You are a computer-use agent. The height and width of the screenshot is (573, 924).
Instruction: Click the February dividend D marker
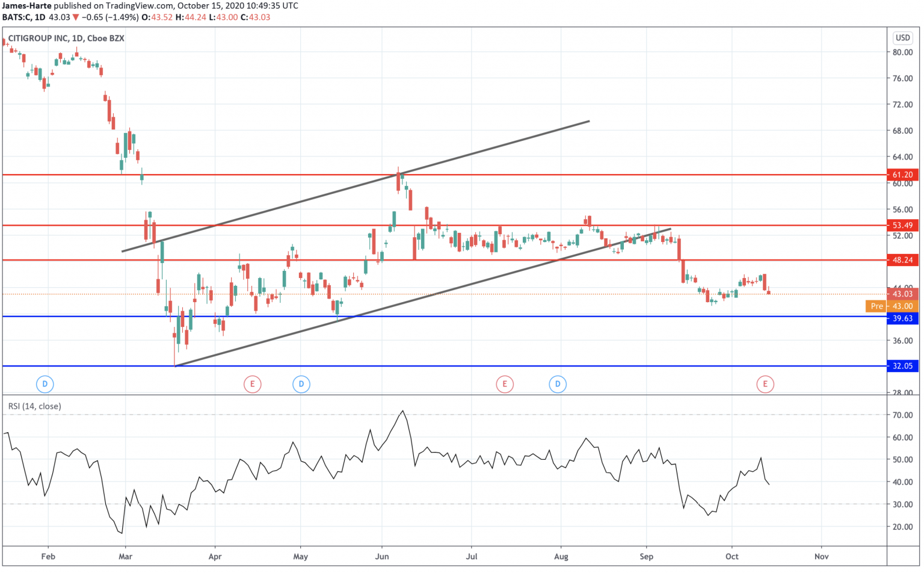tap(45, 383)
